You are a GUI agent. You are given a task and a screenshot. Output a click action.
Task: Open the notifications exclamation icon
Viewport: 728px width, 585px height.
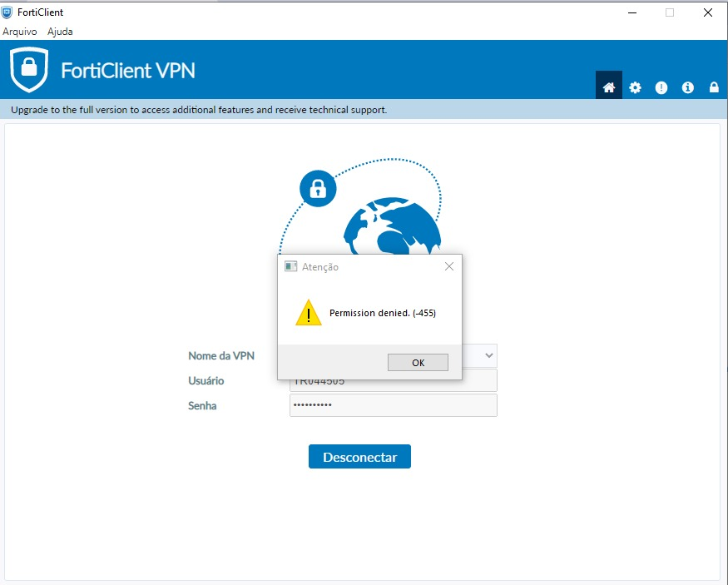pyautogui.click(x=661, y=87)
